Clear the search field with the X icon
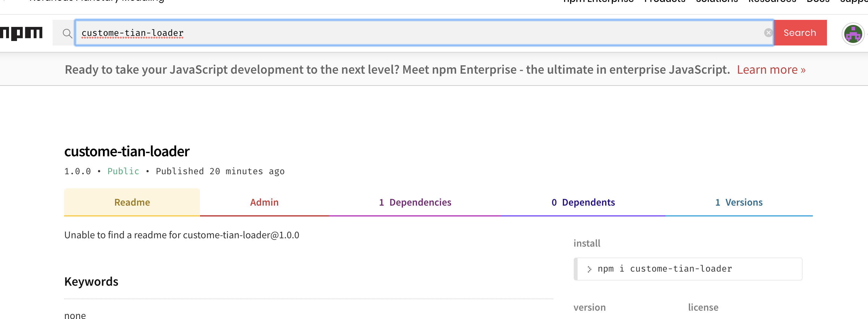868x319 pixels. pos(768,33)
